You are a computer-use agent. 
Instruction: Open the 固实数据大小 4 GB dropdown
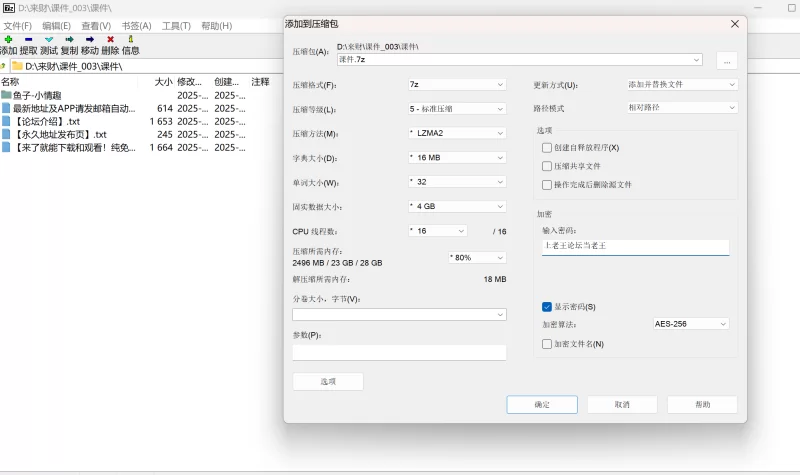[x=457, y=206]
